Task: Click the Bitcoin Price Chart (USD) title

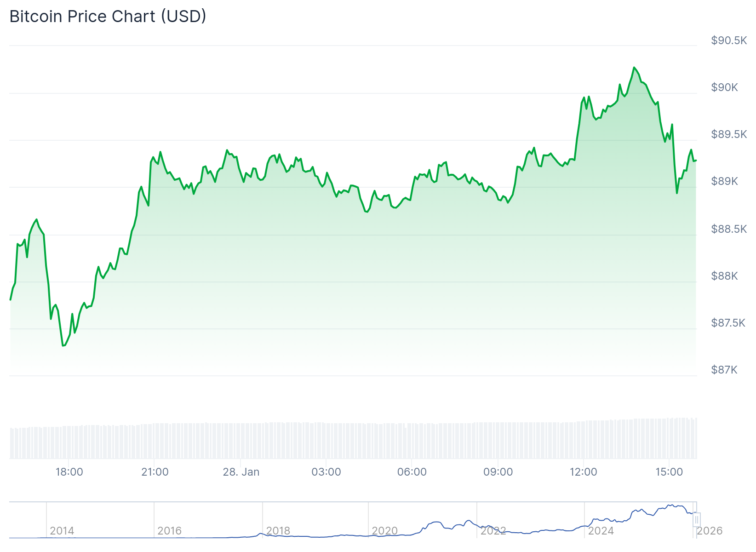Action: (108, 17)
